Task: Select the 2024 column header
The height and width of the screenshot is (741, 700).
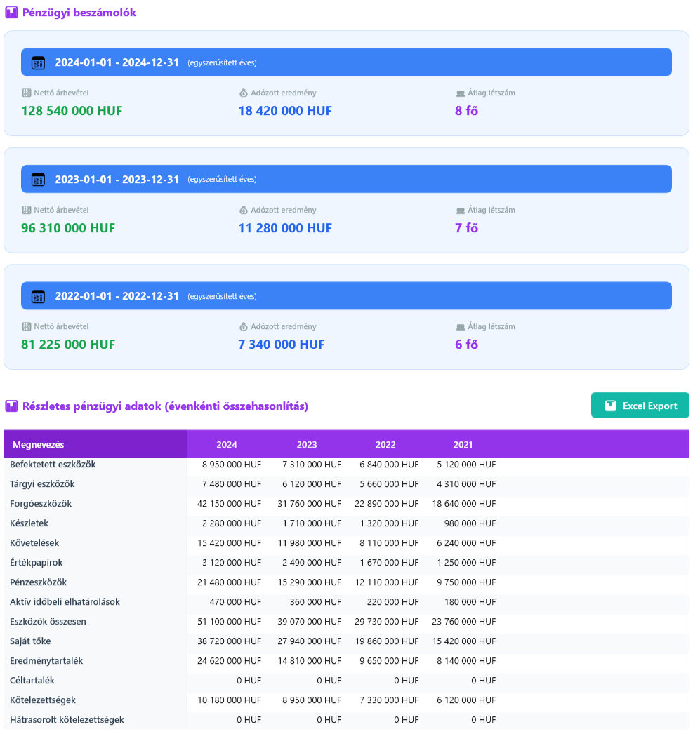Action: click(x=227, y=445)
